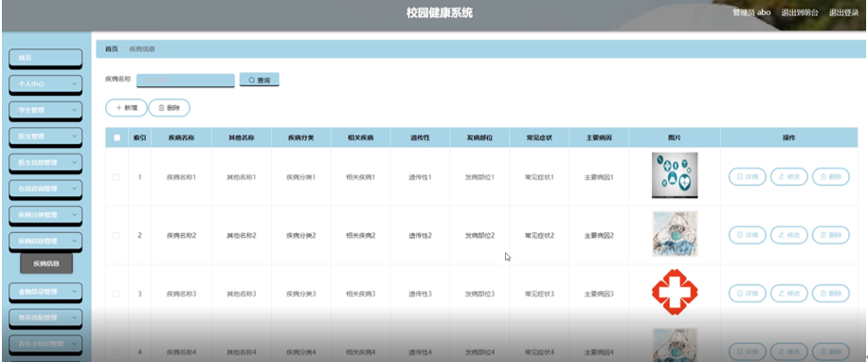Click 退出登录 in the header
This screenshot has height=362, width=868.
(x=843, y=12)
